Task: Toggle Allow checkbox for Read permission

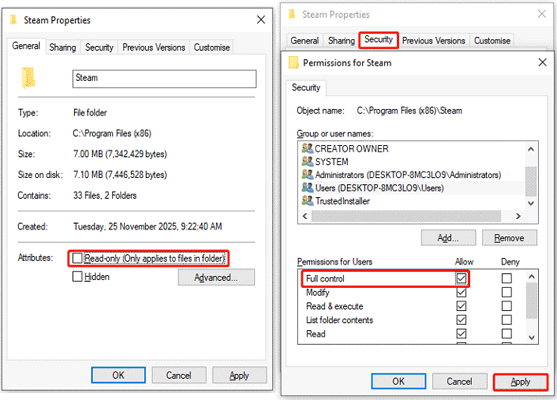Action: pos(461,334)
